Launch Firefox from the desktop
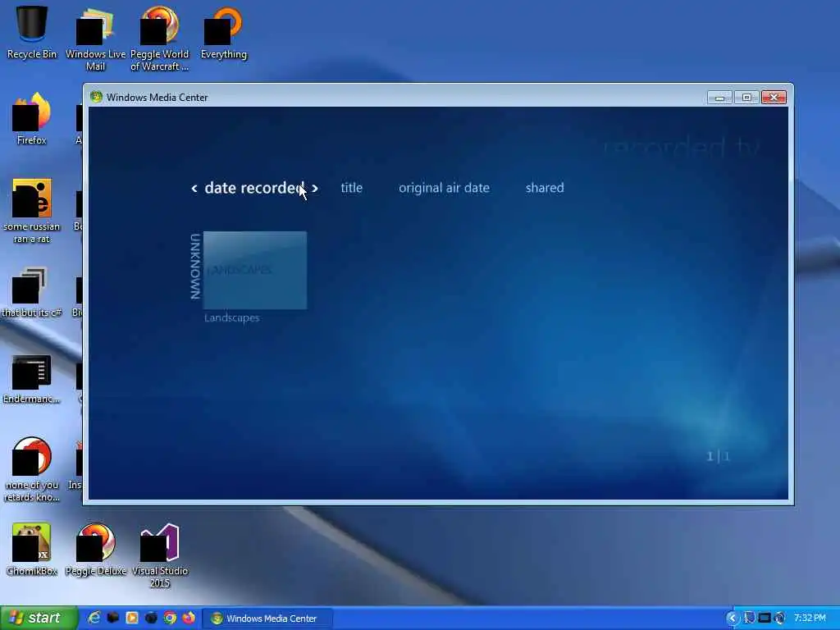This screenshot has height=630, width=840. (x=32, y=118)
